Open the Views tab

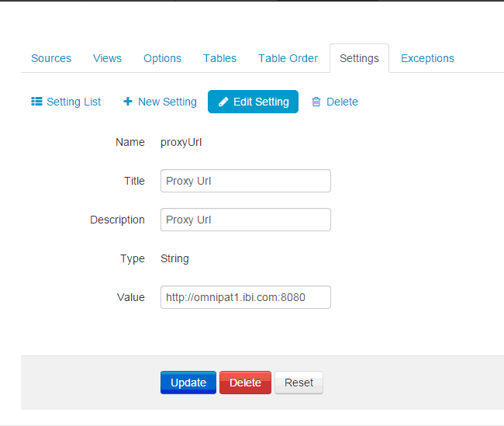(x=107, y=58)
